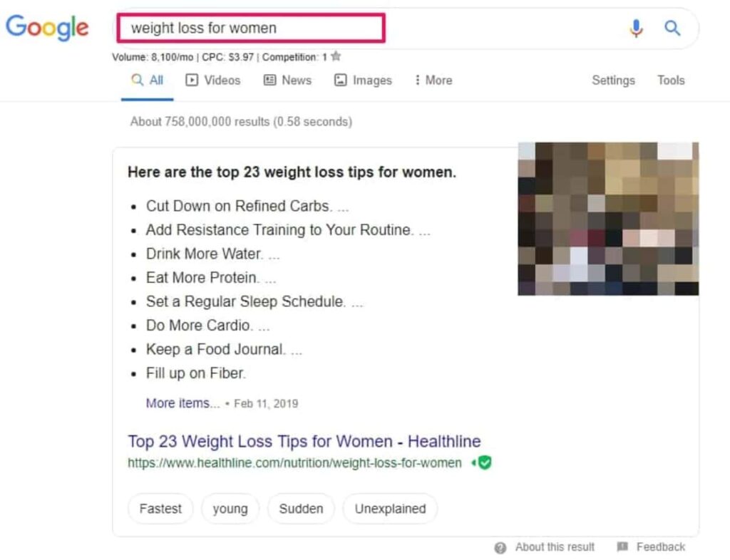
Task: Click the featured snippet thumbnail image
Action: click(x=608, y=219)
